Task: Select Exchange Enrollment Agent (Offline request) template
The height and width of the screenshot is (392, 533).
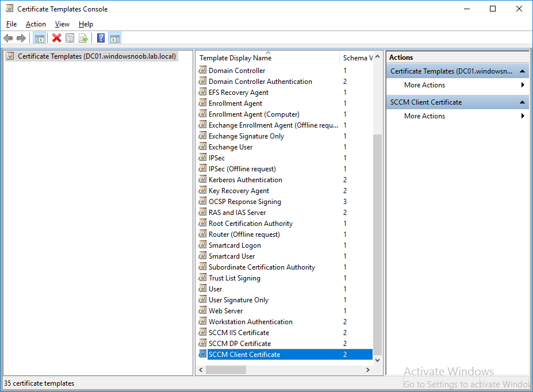Action: pyautogui.click(x=273, y=125)
